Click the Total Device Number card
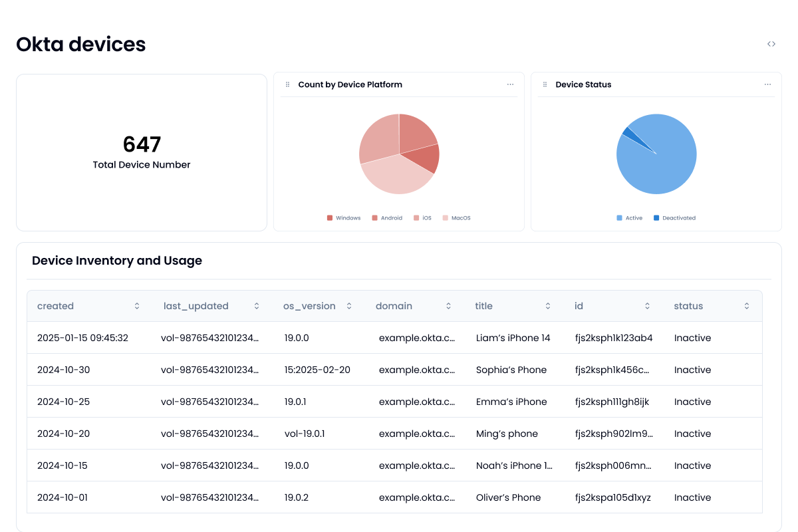The width and height of the screenshot is (798, 532). [141, 152]
